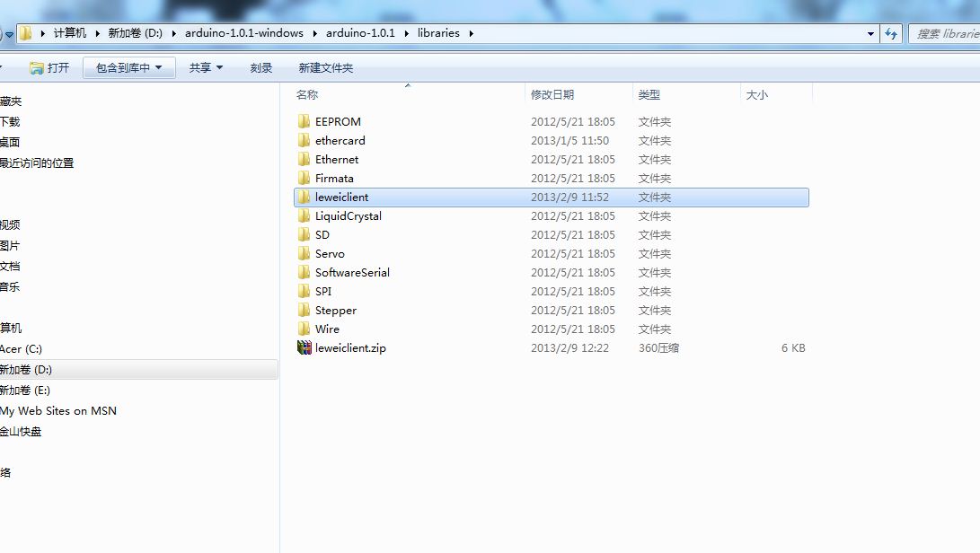Go to arduino-1.0.1 in breadcrumb
This screenshot has width=980, height=553.
[x=360, y=33]
